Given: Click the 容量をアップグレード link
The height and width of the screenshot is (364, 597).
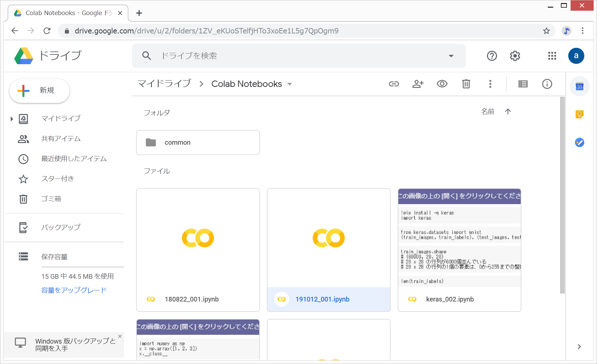Looking at the screenshot, I should [74, 290].
